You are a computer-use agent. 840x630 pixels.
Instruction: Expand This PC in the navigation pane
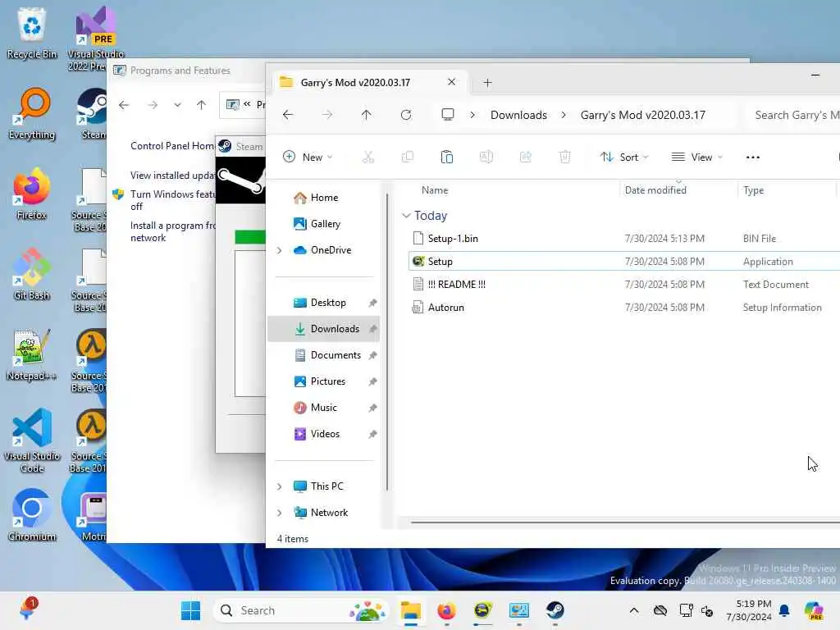click(279, 486)
